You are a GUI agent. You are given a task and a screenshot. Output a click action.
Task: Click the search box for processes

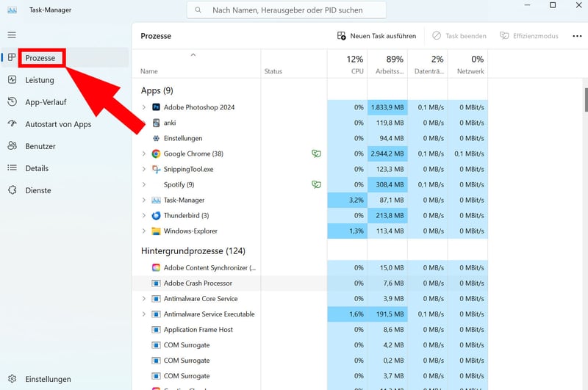(x=287, y=10)
